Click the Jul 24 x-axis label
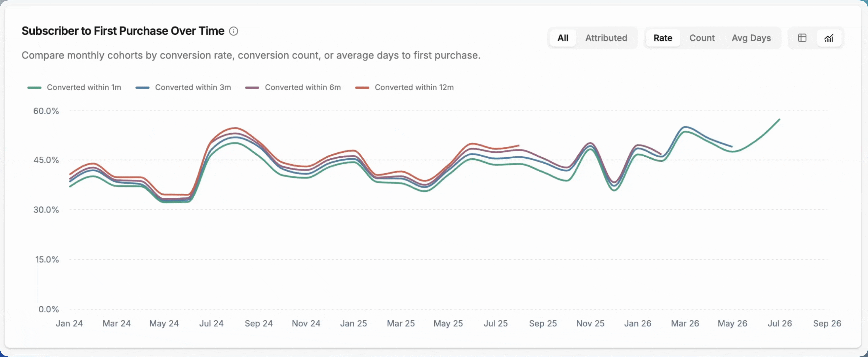This screenshot has width=868, height=357. point(211,323)
